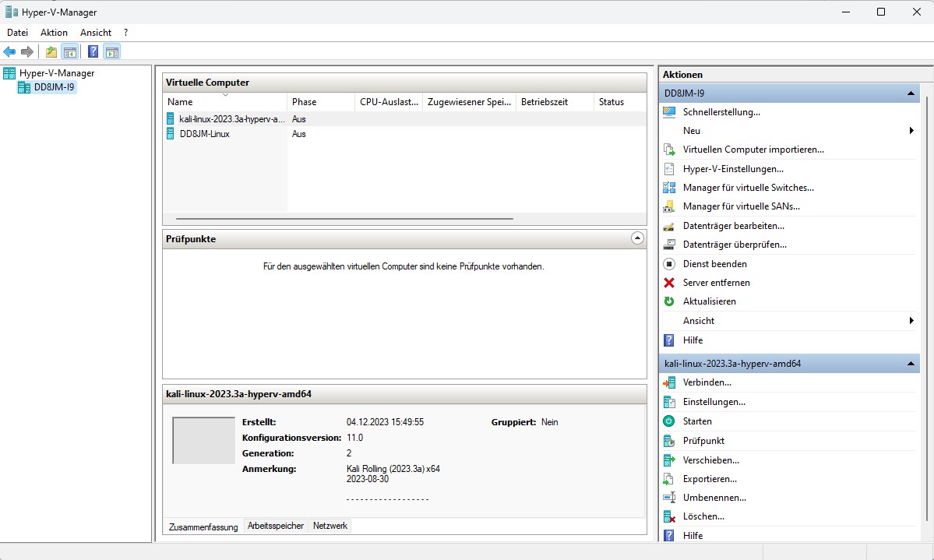Click the Back arrow toolbar icon
This screenshot has height=560, width=934.
point(9,52)
